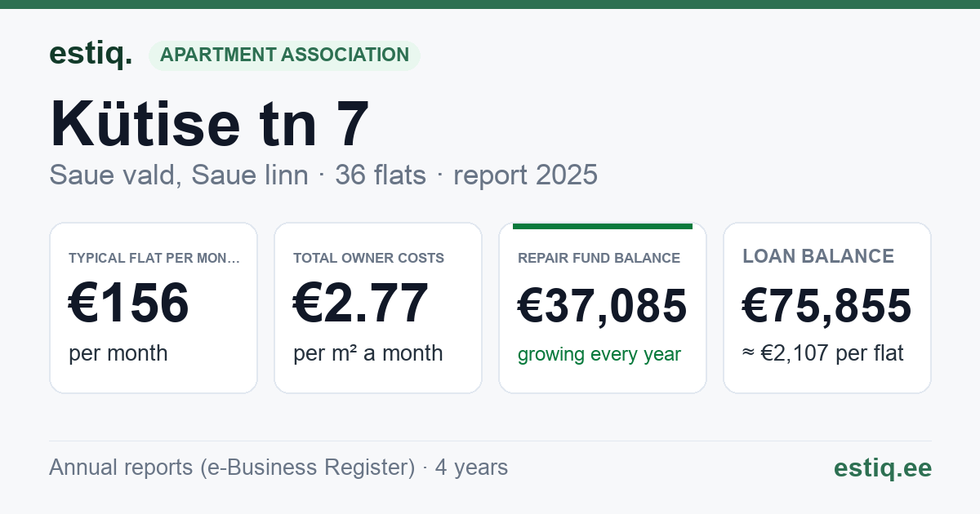
Task: Click the LOAN BALANCE label
Action: [x=818, y=256]
